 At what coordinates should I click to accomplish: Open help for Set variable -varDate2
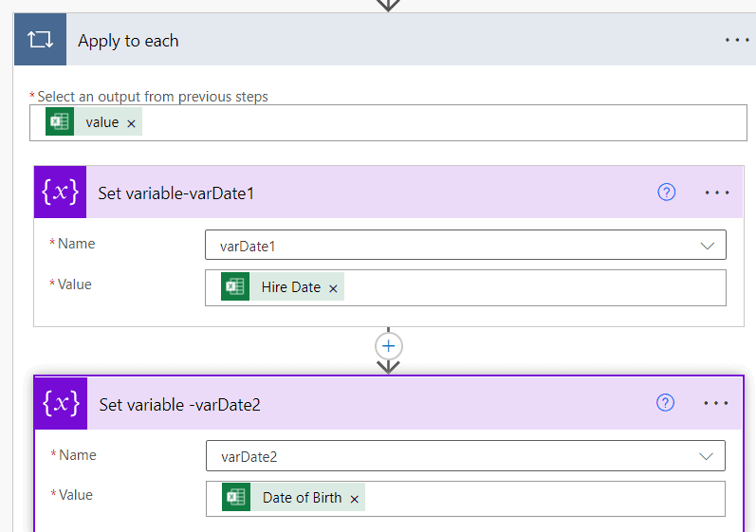[x=665, y=403]
